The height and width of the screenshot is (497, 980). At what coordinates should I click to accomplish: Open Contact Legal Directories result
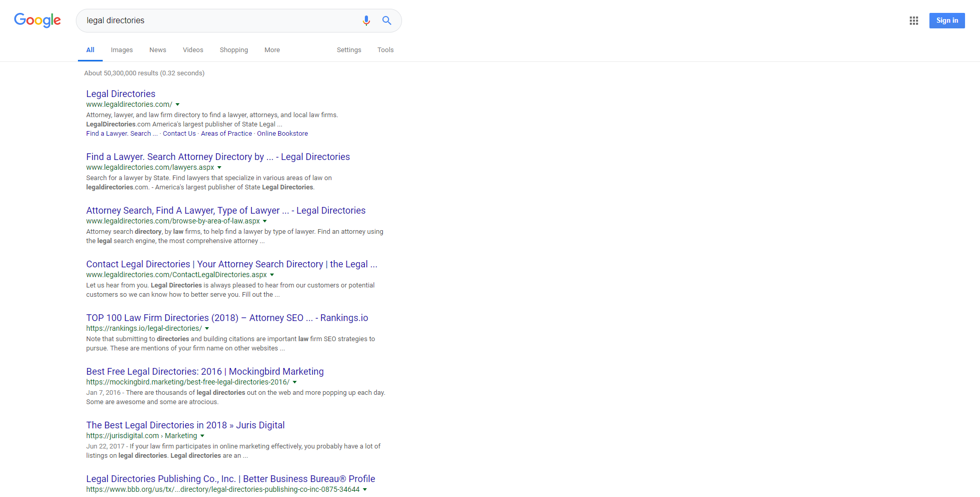[232, 264]
